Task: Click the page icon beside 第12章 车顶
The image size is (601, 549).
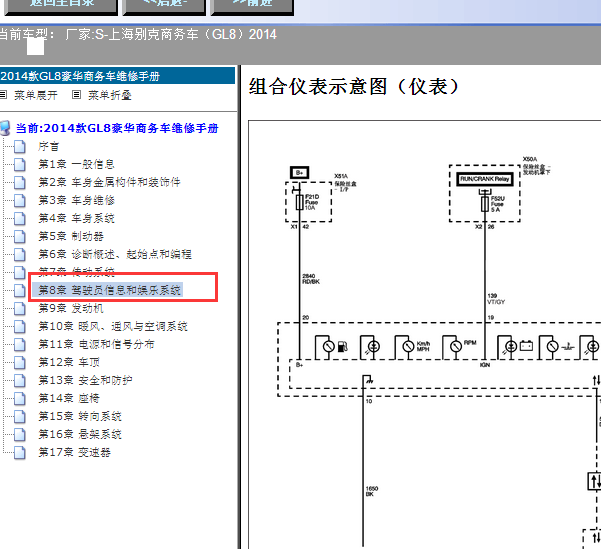Action: tap(20, 362)
